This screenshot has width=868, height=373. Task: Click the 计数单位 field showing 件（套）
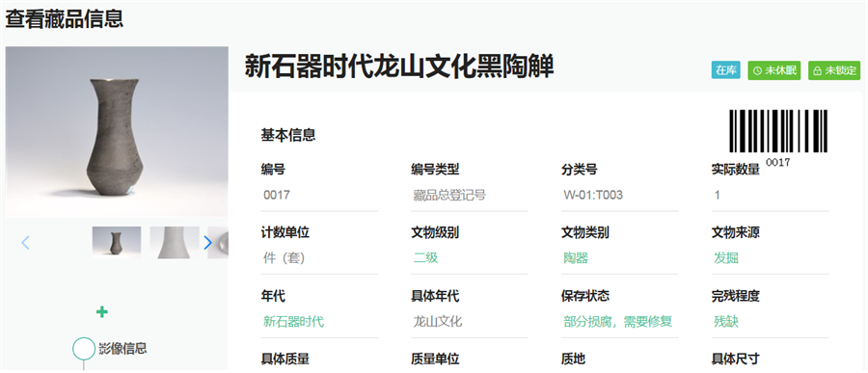coord(319,258)
